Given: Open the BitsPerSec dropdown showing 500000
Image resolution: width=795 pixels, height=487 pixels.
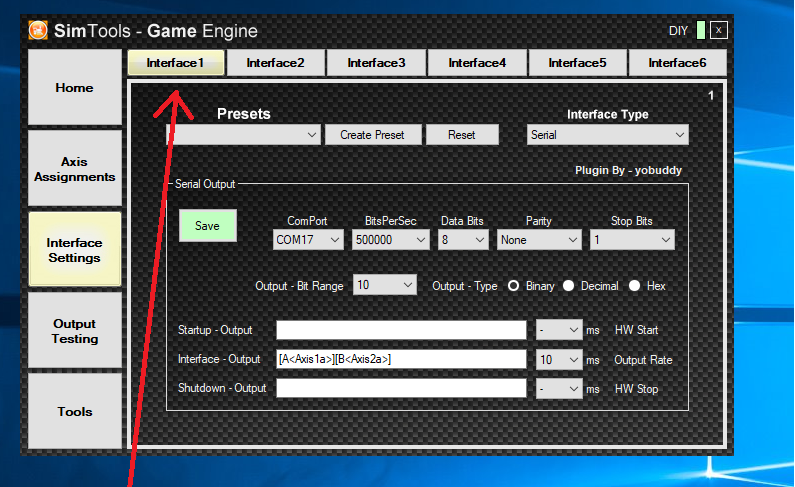Looking at the screenshot, I should [x=390, y=240].
